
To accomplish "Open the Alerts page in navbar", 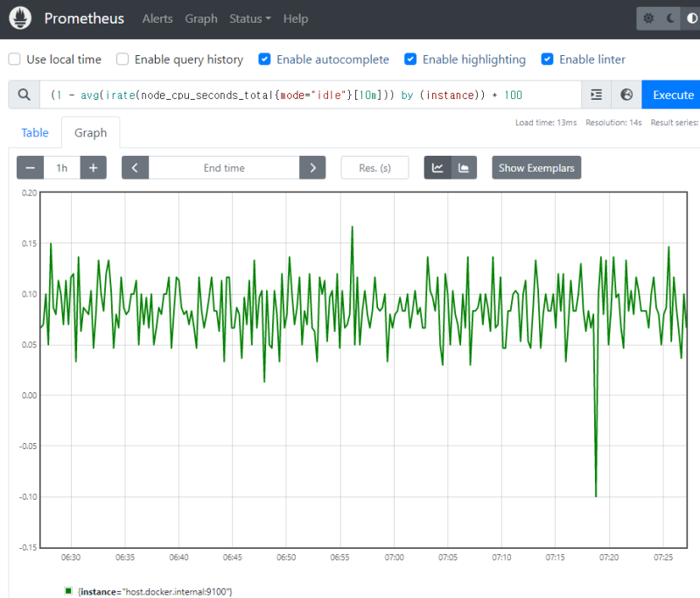I will pyautogui.click(x=157, y=18).
